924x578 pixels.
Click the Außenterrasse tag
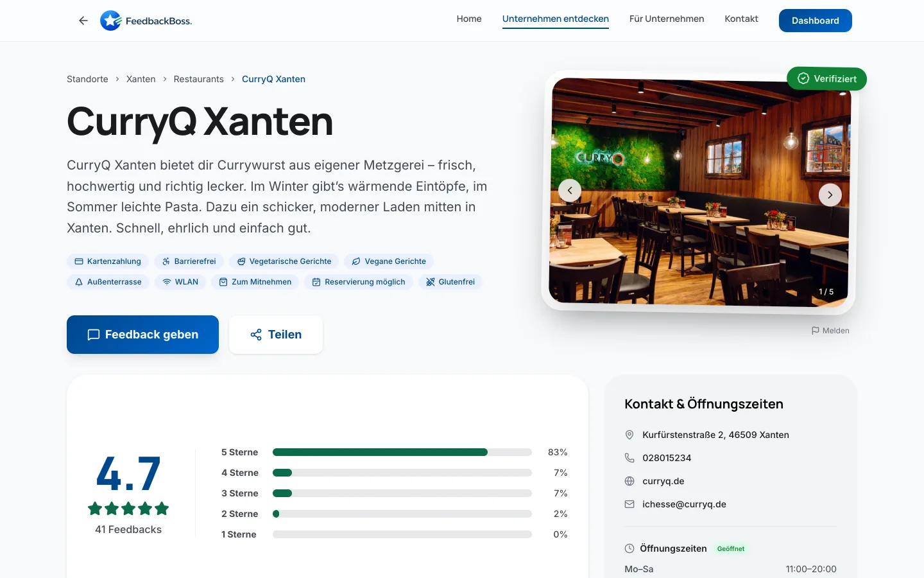pos(108,282)
